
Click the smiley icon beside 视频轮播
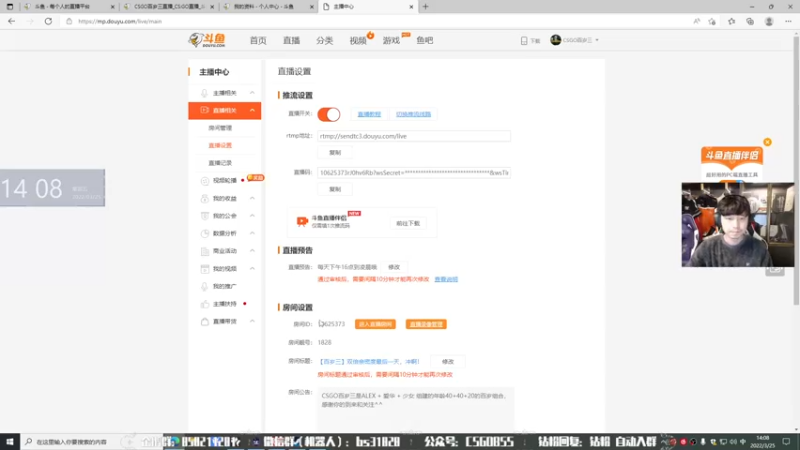pyautogui.click(x=205, y=181)
